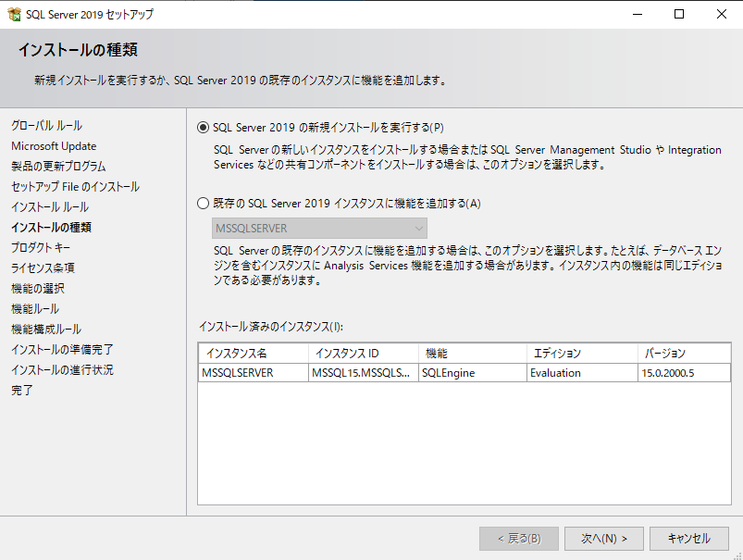This screenshot has width=743, height=560.
Task: Minimize the setup window
Action: tap(638, 14)
